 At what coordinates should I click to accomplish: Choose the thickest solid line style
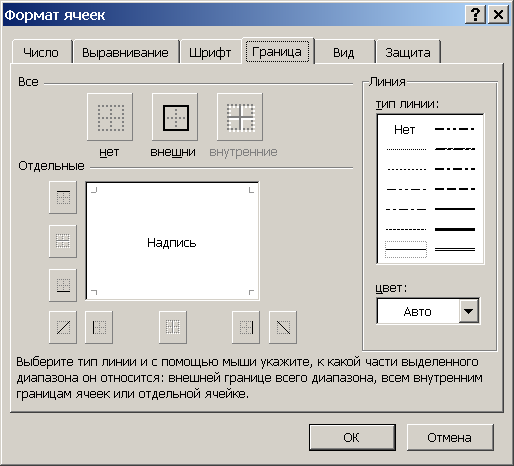(x=455, y=229)
